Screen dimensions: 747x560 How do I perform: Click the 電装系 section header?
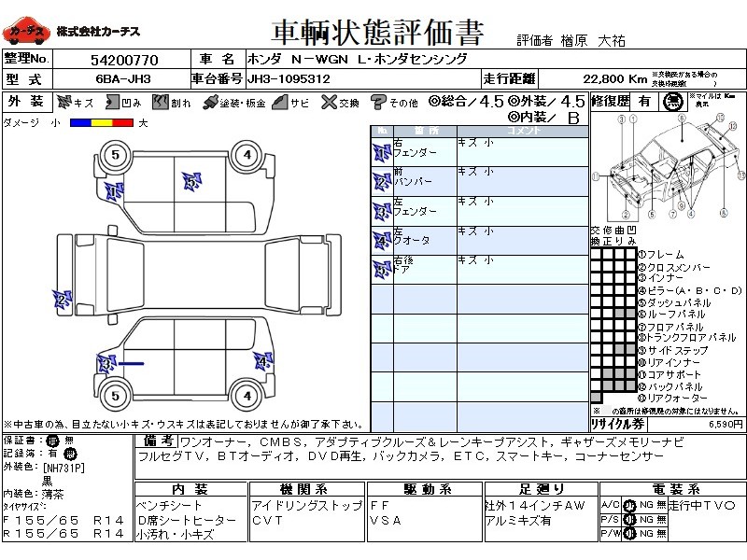(x=675, y=489)
